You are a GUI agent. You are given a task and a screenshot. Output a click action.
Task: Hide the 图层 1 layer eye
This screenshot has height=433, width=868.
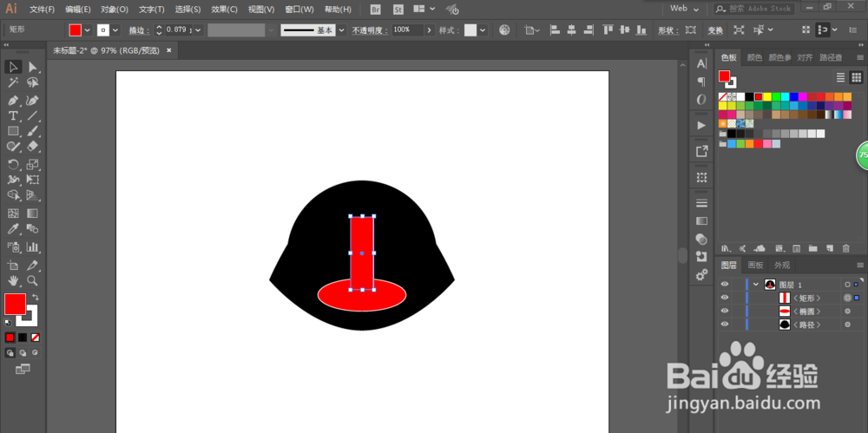pos(724,284)
